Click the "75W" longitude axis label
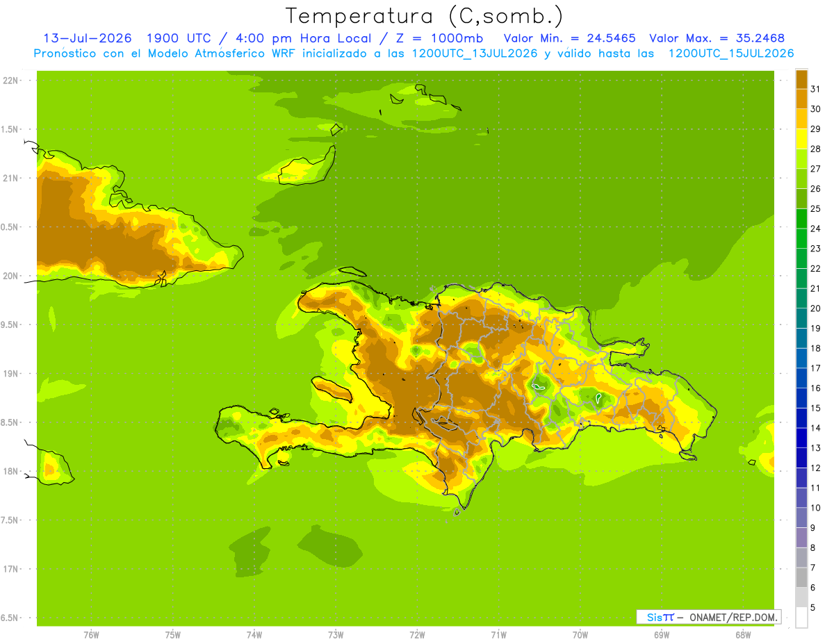The width and height of the screenshot is (834, 644). coord(173,635)
